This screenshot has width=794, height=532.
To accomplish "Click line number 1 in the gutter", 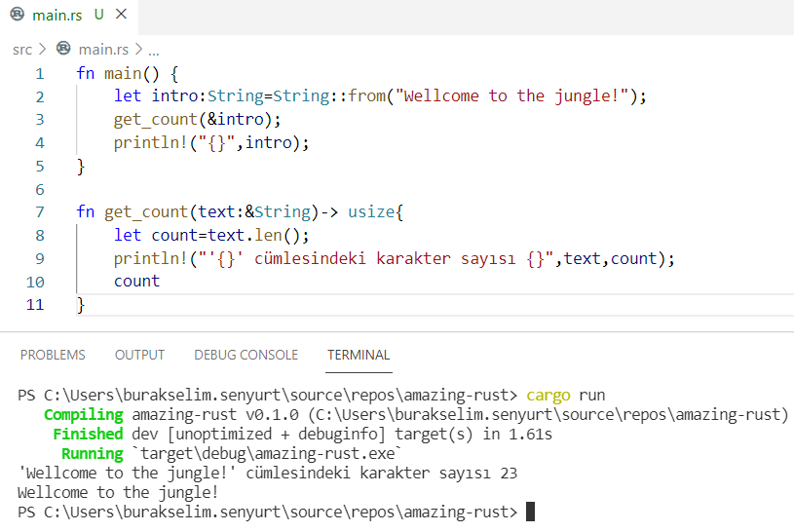I will click(40, 74).
